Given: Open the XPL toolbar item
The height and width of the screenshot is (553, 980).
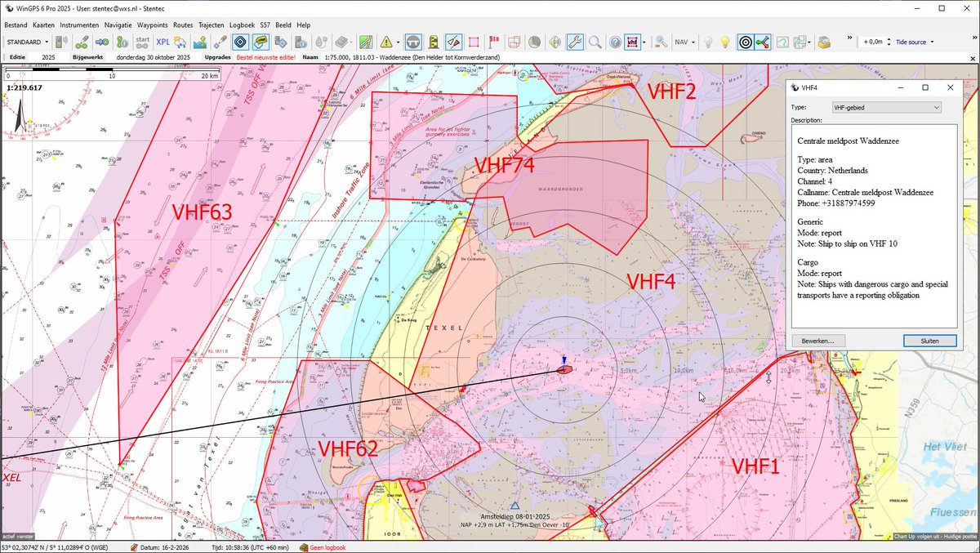Looking at the screenshot, I should (x=163, y=42).
